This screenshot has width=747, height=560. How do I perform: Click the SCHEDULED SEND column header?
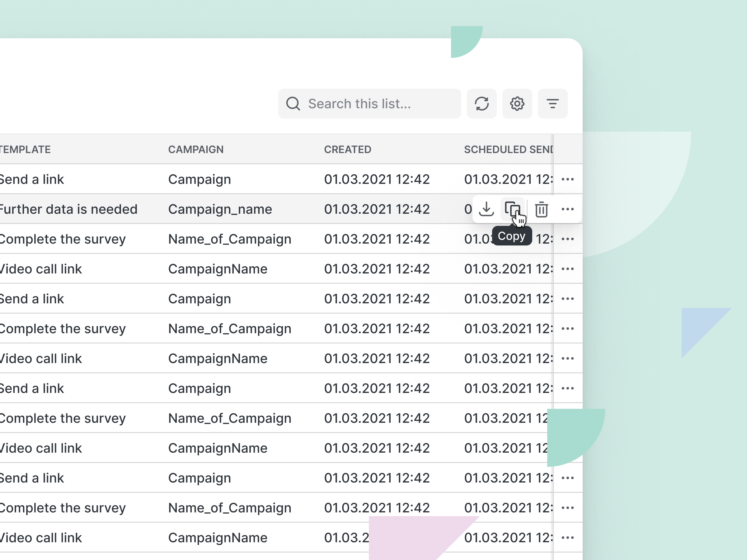click(x=508, y=150)
